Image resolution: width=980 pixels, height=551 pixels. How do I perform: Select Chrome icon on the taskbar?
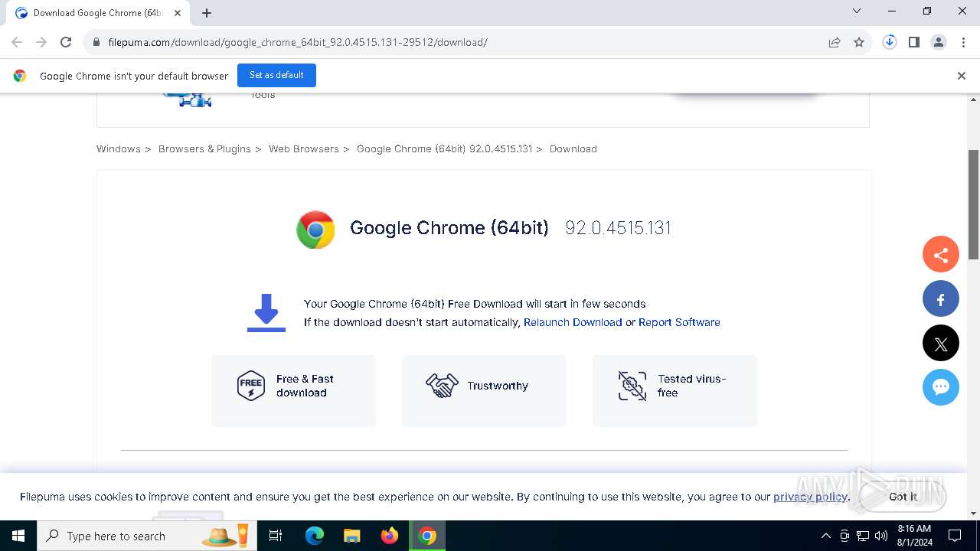[x=427, y=536]
